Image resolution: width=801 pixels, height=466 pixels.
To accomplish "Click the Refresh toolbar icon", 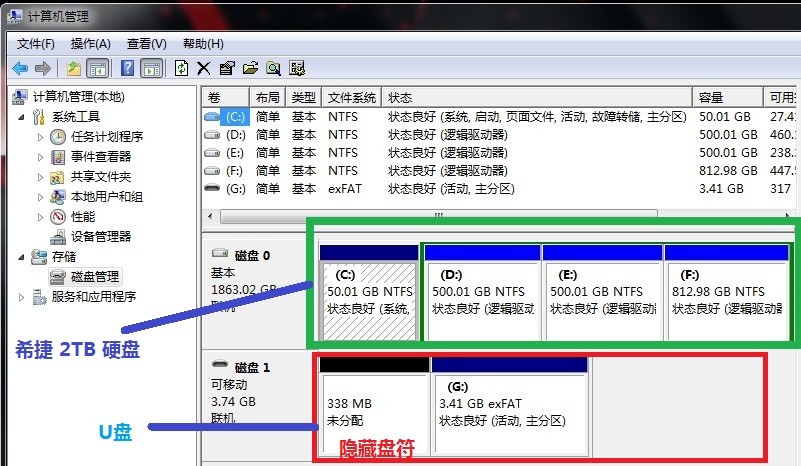I will tap(181, 68).
